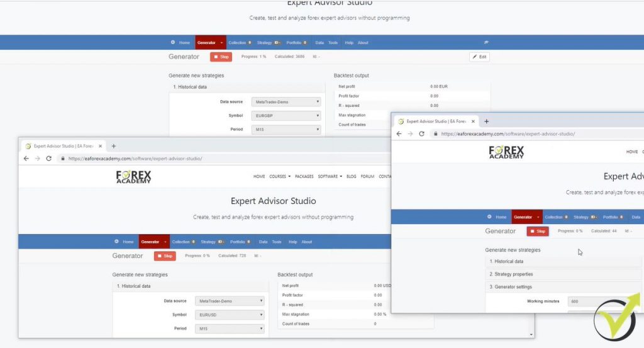Screen dimensions: 644x348
Task: Click the padlock icon in the right window's address bar
Action: pos(435,133)
